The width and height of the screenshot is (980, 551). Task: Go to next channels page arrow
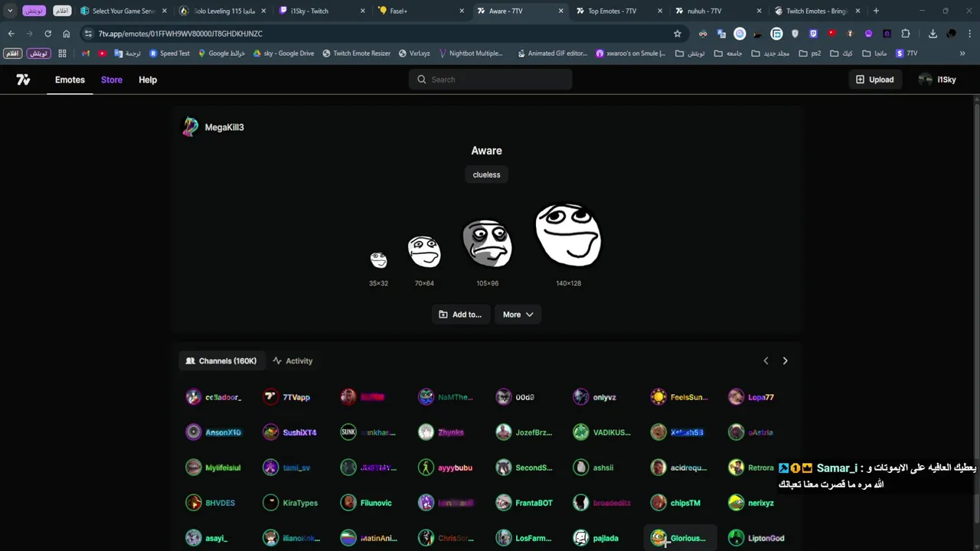click(785, 361)
